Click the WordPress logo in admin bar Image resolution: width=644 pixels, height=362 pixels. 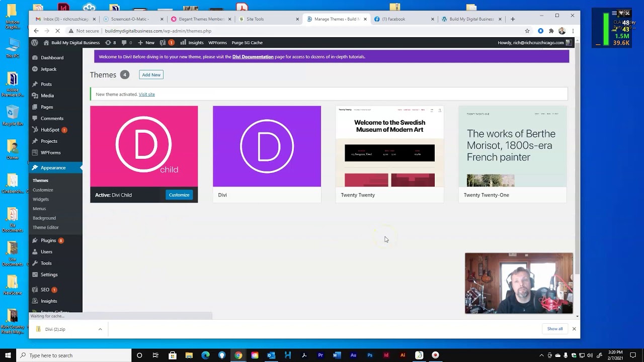pyautogui.click(x=35, y=43)
